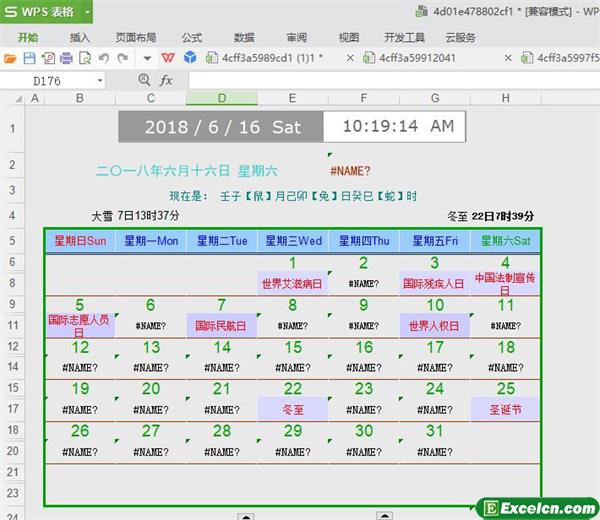The height and width of the screenshot is (520, 600).
Task: Open the 审阅 tab
Action: (297, 37)
